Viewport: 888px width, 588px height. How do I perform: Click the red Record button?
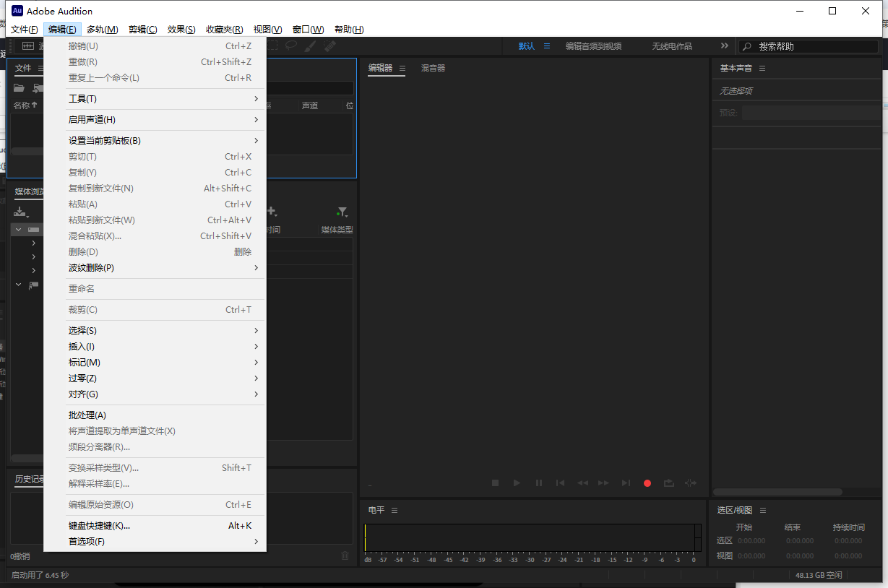coord(647,483)
